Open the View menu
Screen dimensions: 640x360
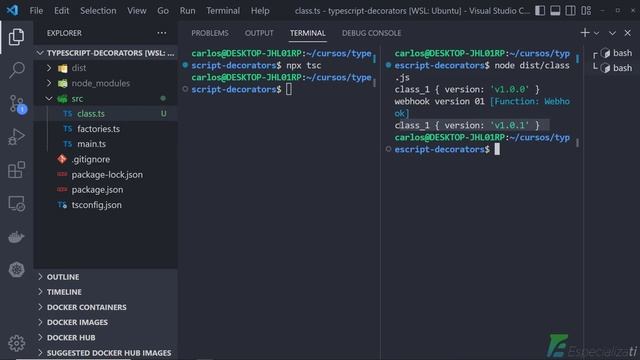coord(137,11)
